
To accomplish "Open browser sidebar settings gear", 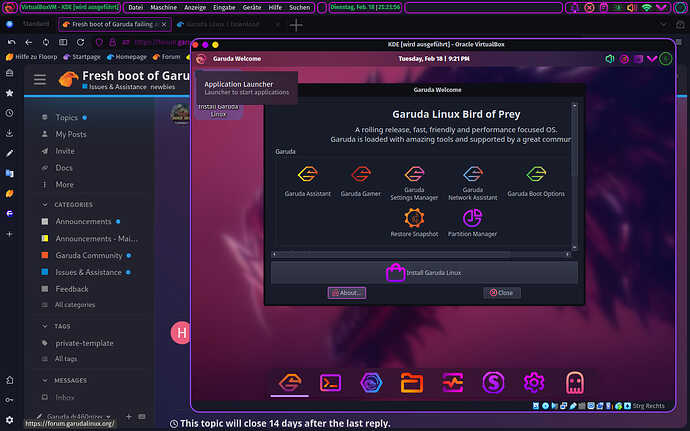I will pos(9,420).
